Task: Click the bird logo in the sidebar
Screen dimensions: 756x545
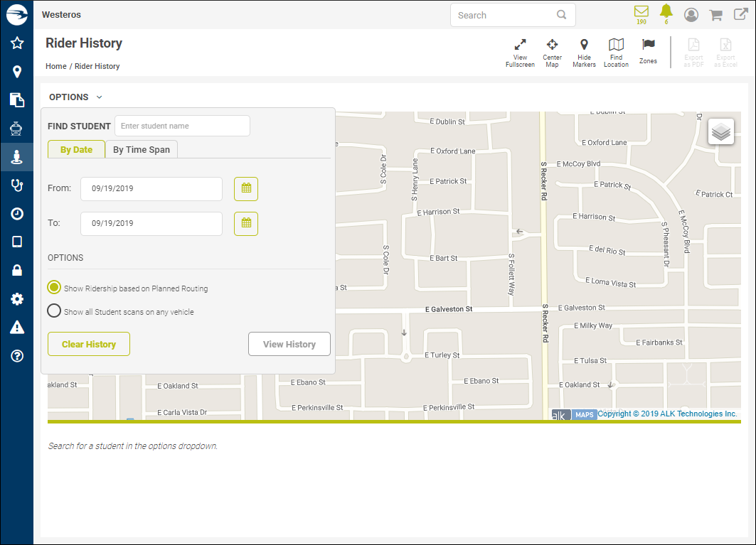Action: tap(17, 14)
